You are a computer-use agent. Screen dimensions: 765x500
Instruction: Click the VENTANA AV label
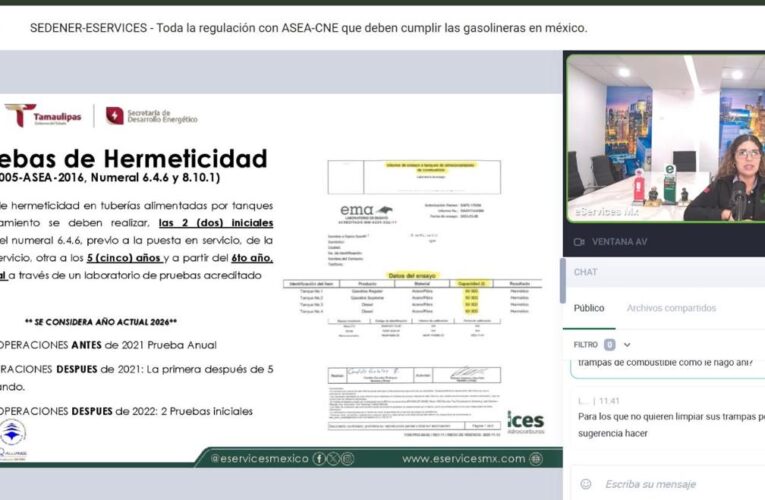[620, 242]
